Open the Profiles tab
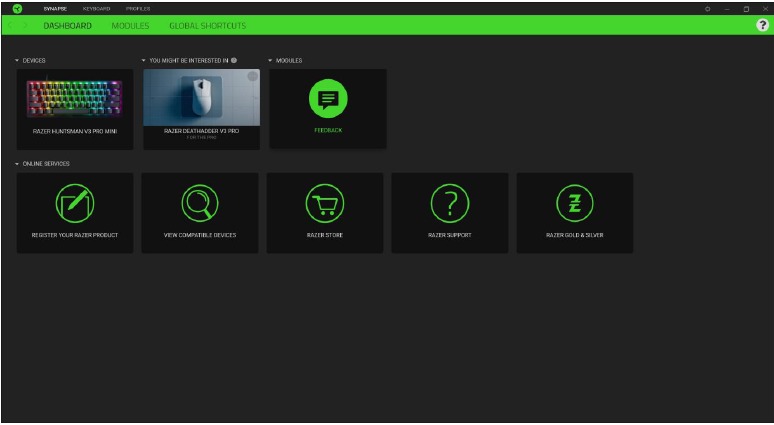 [x=138, y=9]
